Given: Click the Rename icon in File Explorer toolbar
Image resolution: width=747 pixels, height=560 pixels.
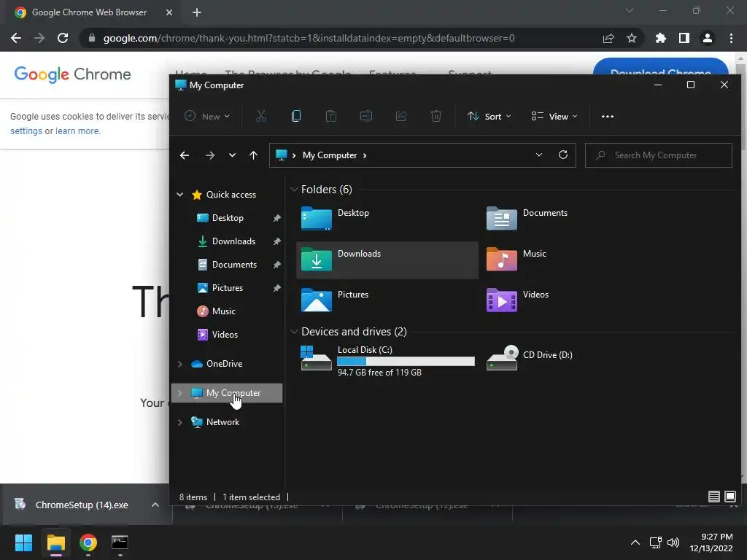Looking at the screenshot, I should coord(366,116).
